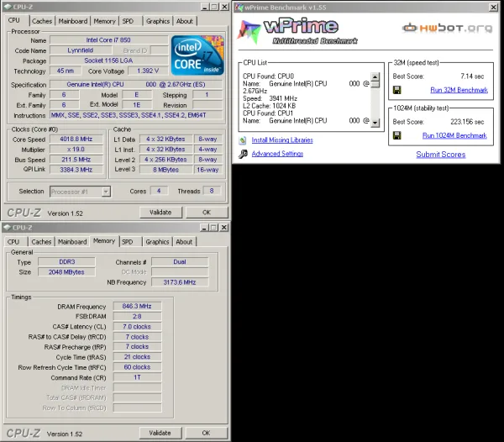
Task: Click the Package value Socket 1156 LGA
Action: point(108,61)
